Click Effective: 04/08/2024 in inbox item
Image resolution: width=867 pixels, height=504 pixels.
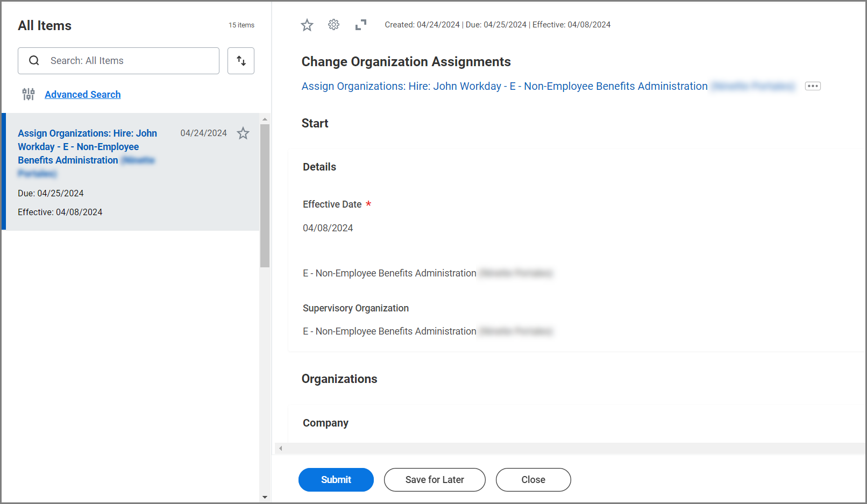coord(60,212)
